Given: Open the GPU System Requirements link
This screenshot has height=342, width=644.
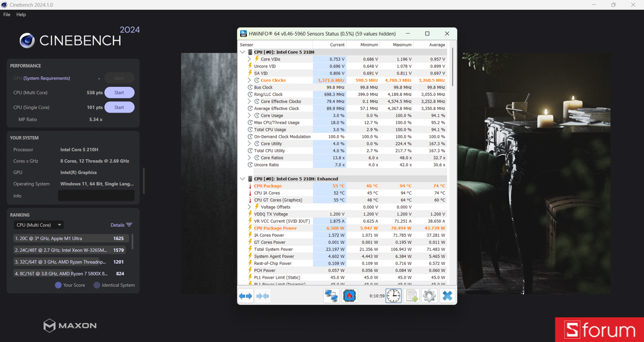Looking at the screenshot, I should tap(47, 78).
